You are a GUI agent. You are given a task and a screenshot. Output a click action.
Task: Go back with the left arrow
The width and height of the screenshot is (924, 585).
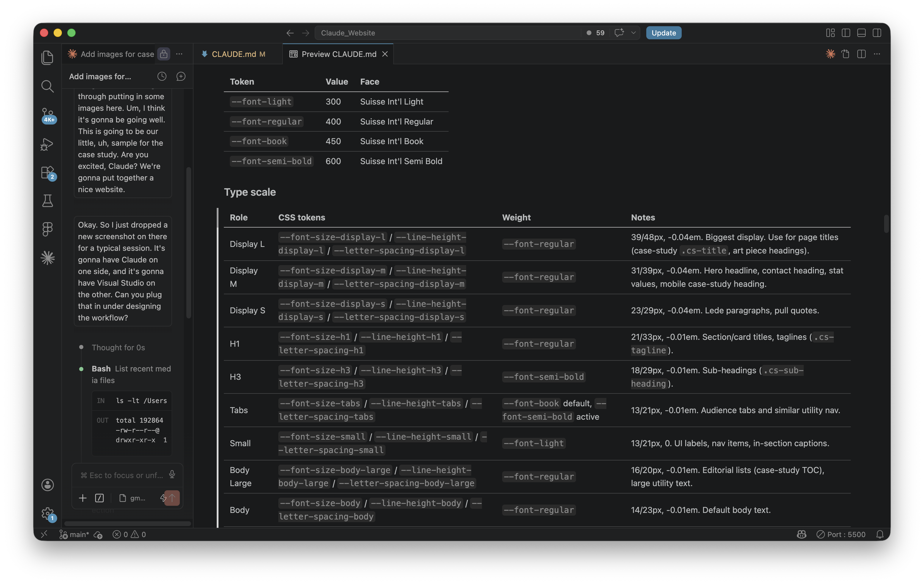point(290,33)
